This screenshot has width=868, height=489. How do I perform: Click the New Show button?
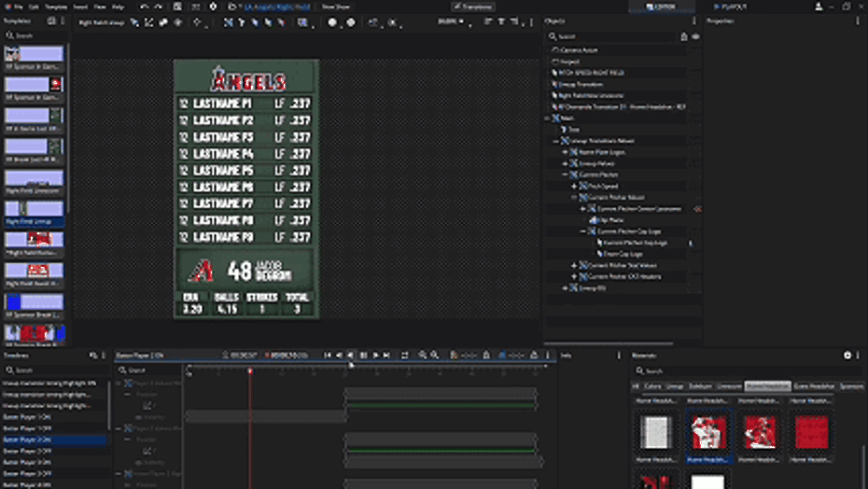[336, 7]
